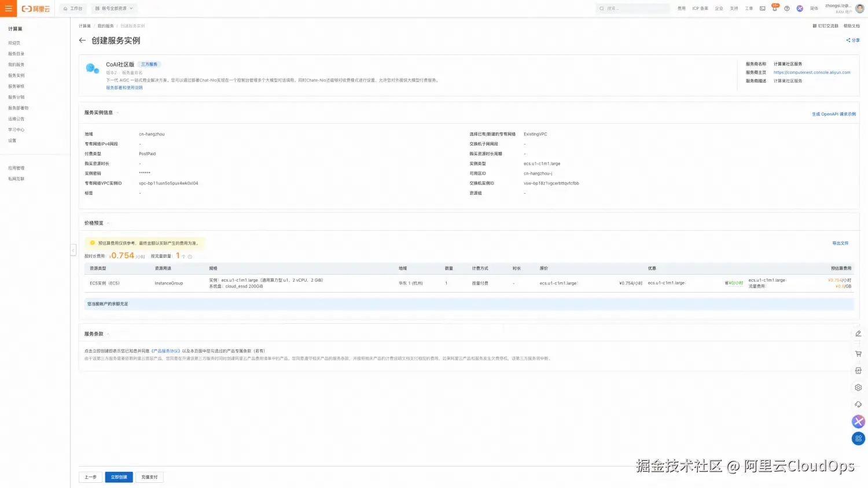Click the 上一步 button
Image resolution: width=868 pixels, height=488 pixels.
[x=90, y=477]
